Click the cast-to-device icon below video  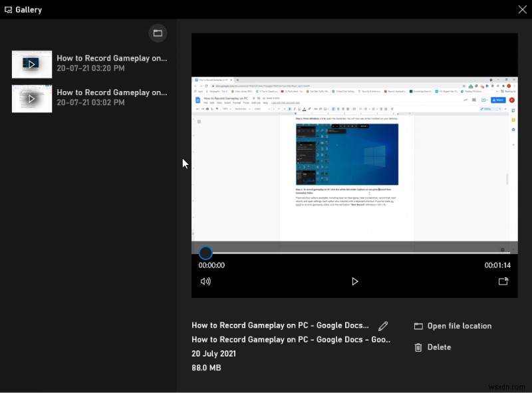coord(503,281)
